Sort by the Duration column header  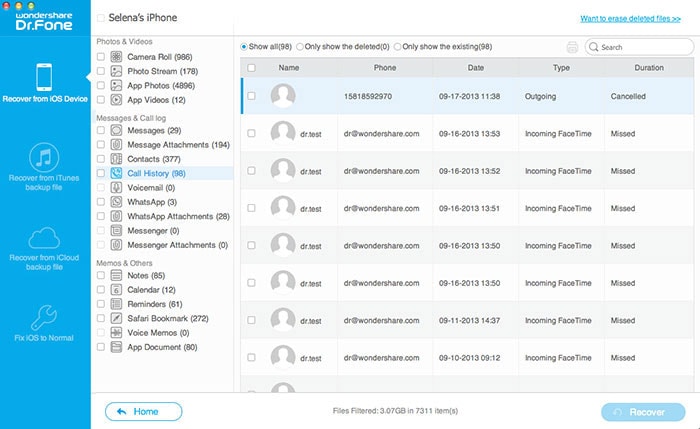(x=649, y=68)
